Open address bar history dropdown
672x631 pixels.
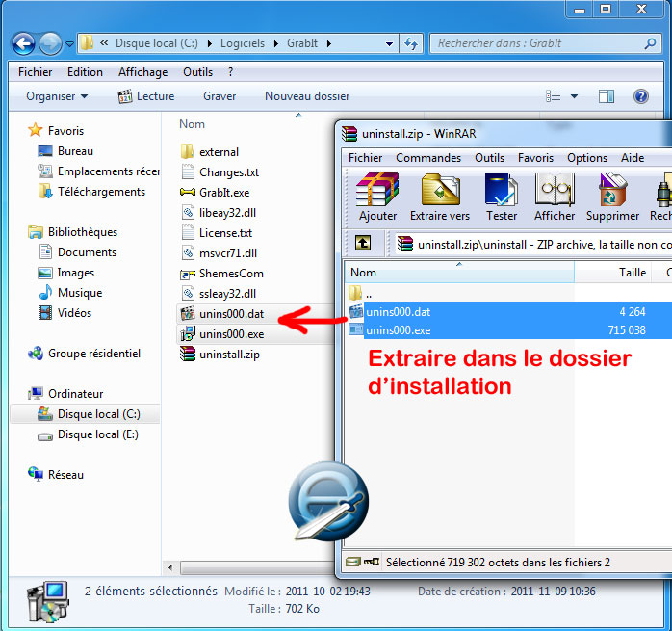389,43
